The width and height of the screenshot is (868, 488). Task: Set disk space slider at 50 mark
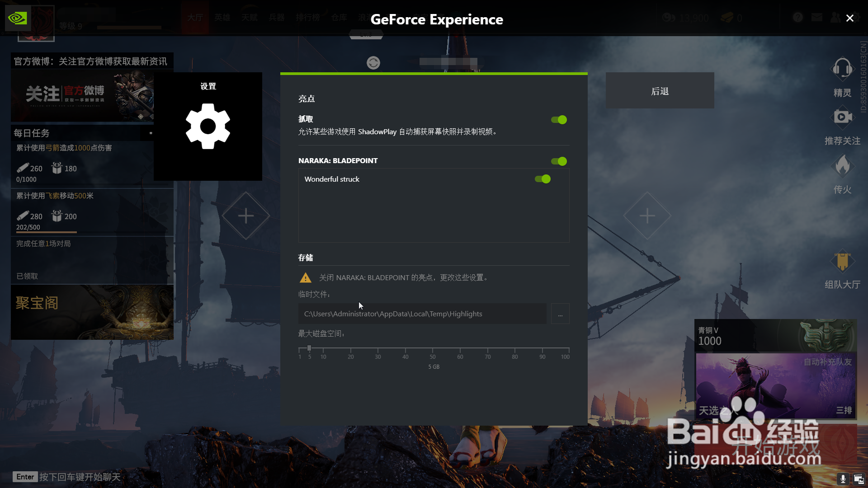click(x=433, y=349)
